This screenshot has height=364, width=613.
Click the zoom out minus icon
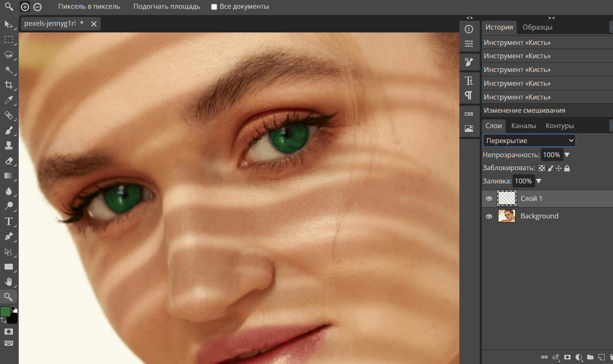click(37, 7)
